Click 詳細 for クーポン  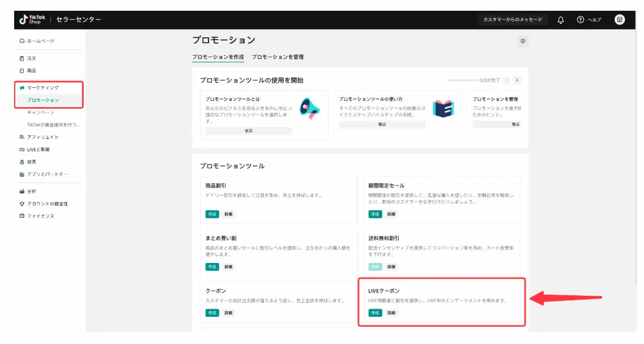[x=228, y=313]
